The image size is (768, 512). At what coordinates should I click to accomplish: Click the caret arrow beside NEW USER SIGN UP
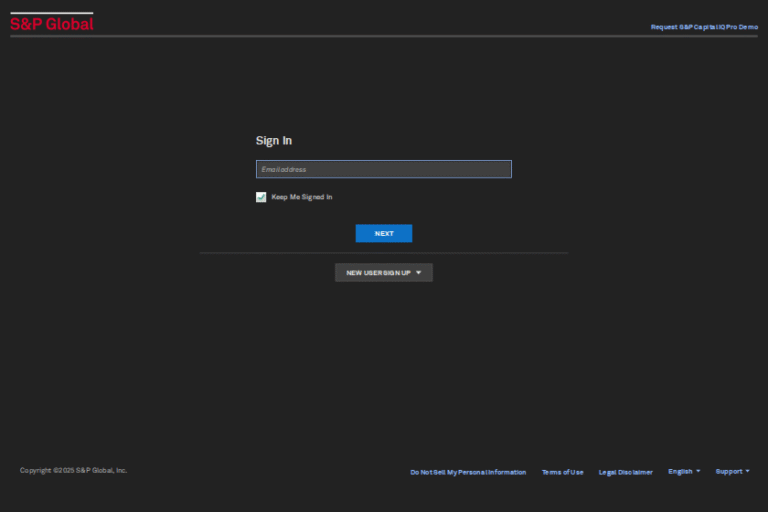click(419, 272)
